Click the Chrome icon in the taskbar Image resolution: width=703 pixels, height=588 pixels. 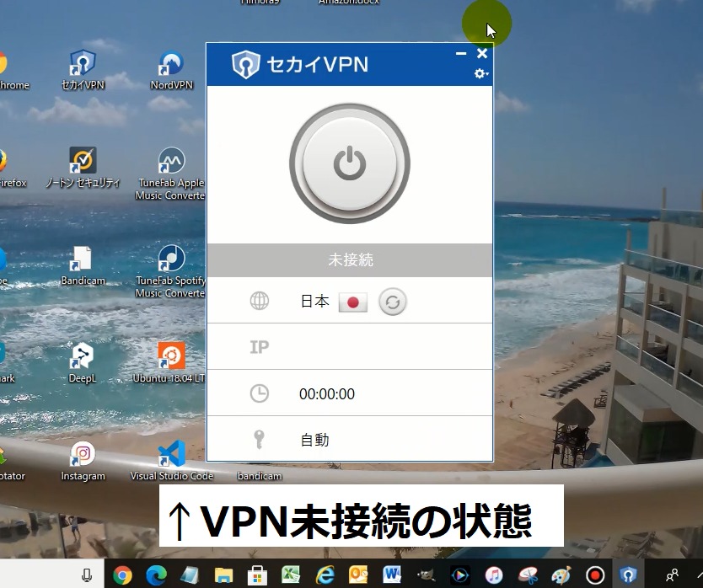(123, 575)
